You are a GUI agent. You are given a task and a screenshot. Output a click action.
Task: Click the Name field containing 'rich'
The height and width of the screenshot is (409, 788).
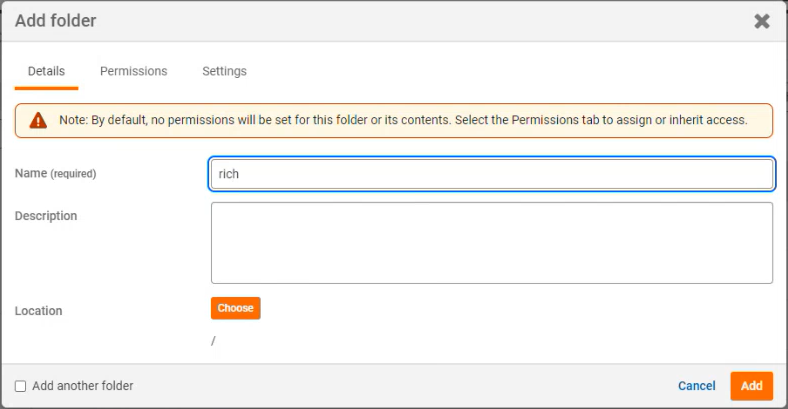pos(490,174)
